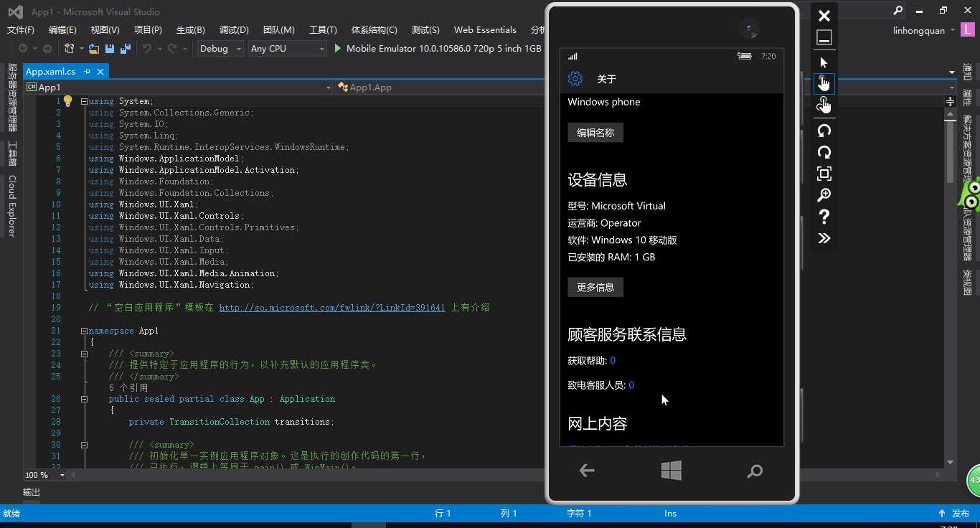Open the 文件(F) menu
Viewport: 980px width, 528px height.
20,30
